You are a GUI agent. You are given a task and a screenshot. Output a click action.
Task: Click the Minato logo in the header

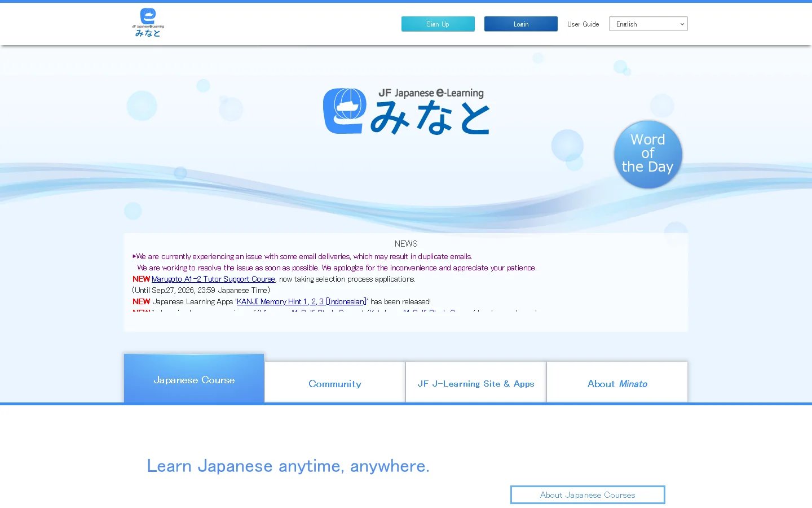pyautogui.click(x=148, y=23)
